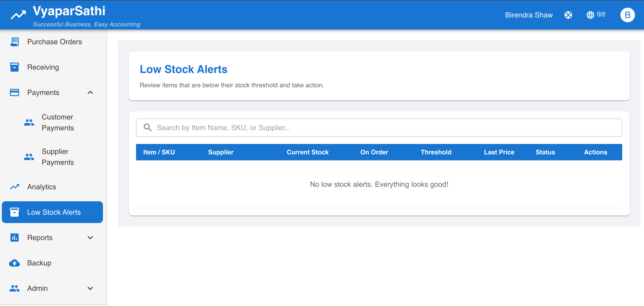Click the Last Price column header

click(499, 152)
